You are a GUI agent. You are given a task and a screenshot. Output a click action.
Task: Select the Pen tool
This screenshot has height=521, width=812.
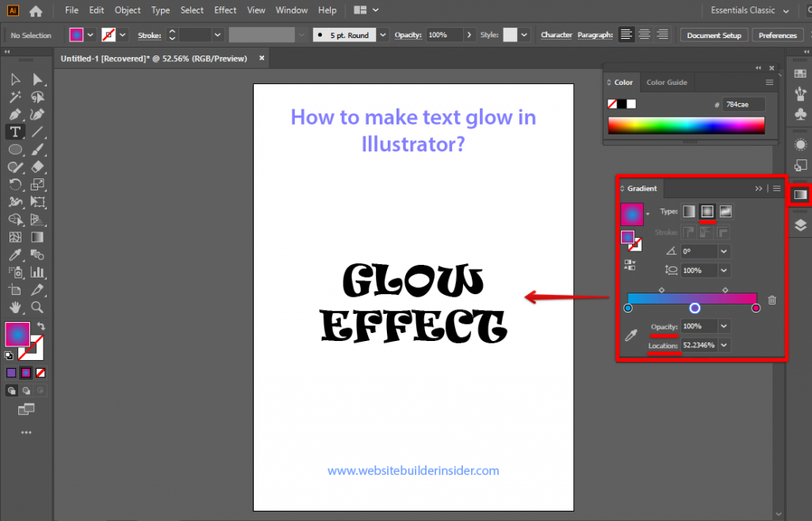tap(15, 114)
